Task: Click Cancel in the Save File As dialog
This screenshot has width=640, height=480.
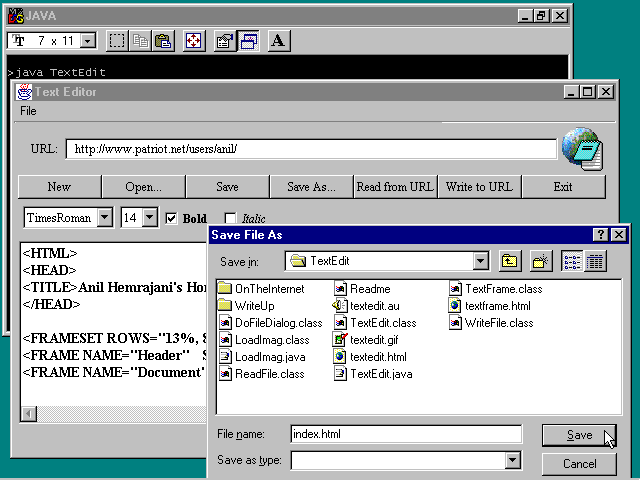Action: (x=580, y=464)
